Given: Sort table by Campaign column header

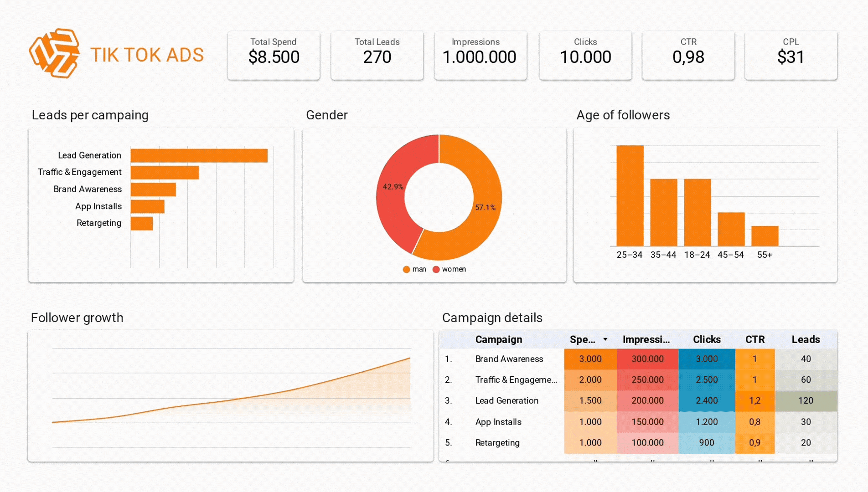Looking at the screenshot, I should [x=498, y=339].
